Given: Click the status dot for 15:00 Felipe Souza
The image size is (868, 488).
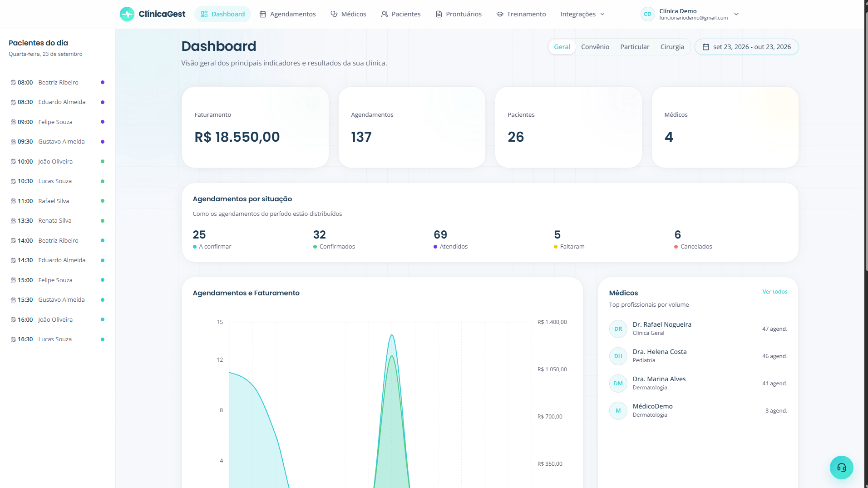Looking at the screenshot, I should [103, 280].
